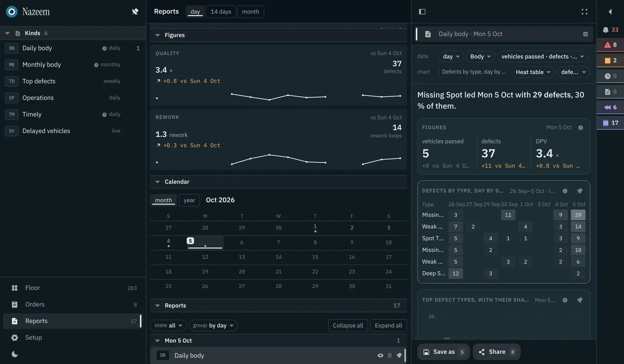Open the warning alerts showing 8
Screen dimensions: 624x364
point(610,45)
